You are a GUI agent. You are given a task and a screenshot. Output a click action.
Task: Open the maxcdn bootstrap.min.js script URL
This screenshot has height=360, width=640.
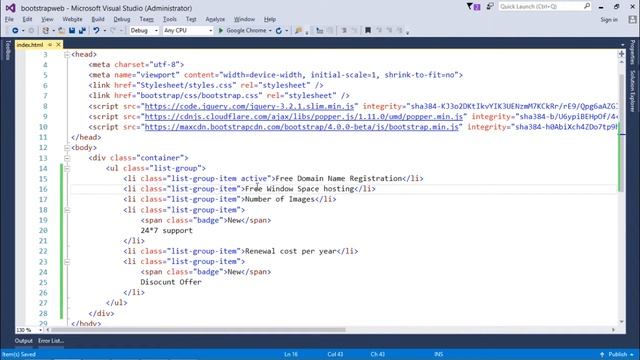[302, 127]
